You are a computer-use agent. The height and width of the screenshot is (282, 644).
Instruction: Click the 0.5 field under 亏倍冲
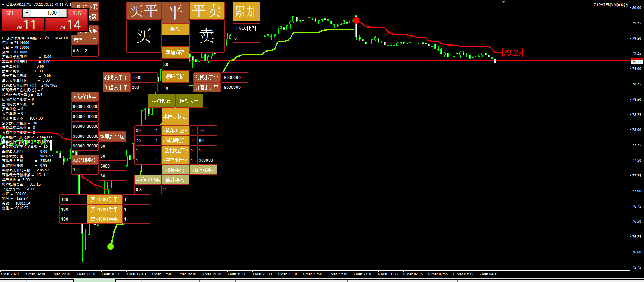point(77,51)
